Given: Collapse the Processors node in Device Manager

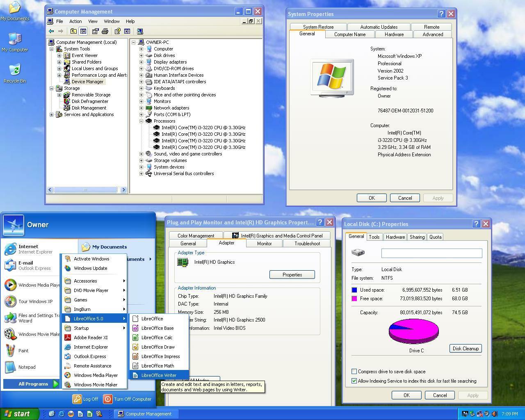Looking at the screenshot, I should click(142, 121).
